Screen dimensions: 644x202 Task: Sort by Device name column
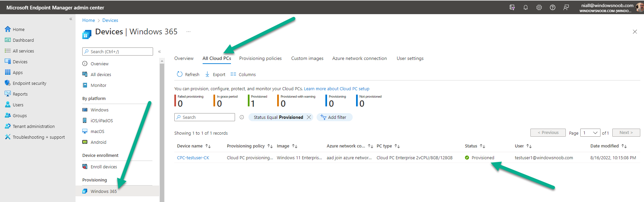click(194, 146)
